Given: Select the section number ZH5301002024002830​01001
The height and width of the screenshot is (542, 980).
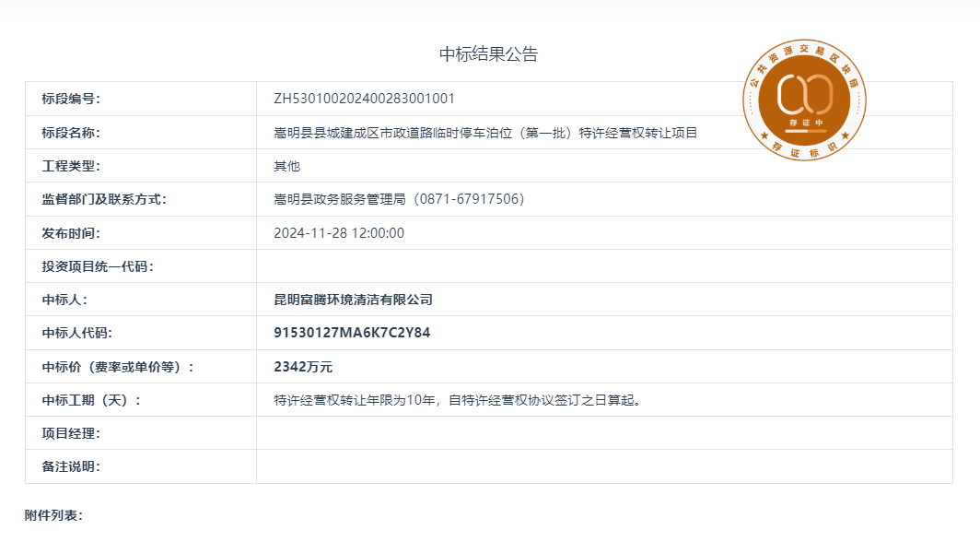Looking at the screenshot, I should point(365,99).
